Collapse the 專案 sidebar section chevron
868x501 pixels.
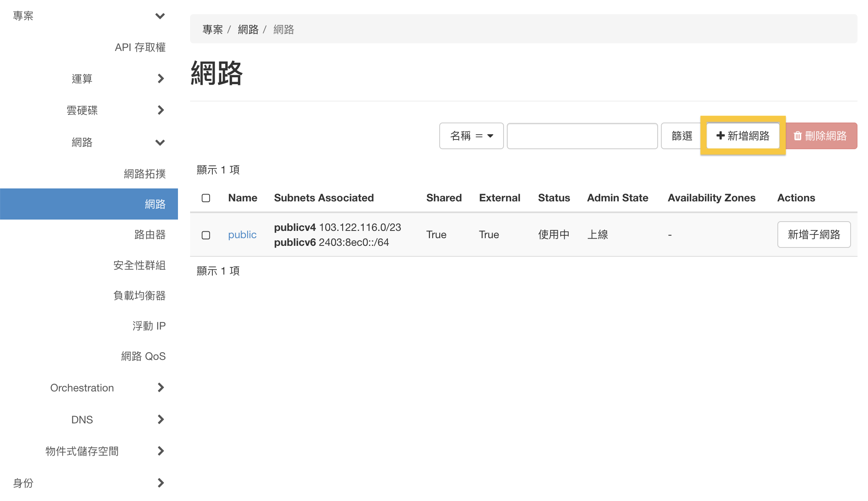point(160,16)
